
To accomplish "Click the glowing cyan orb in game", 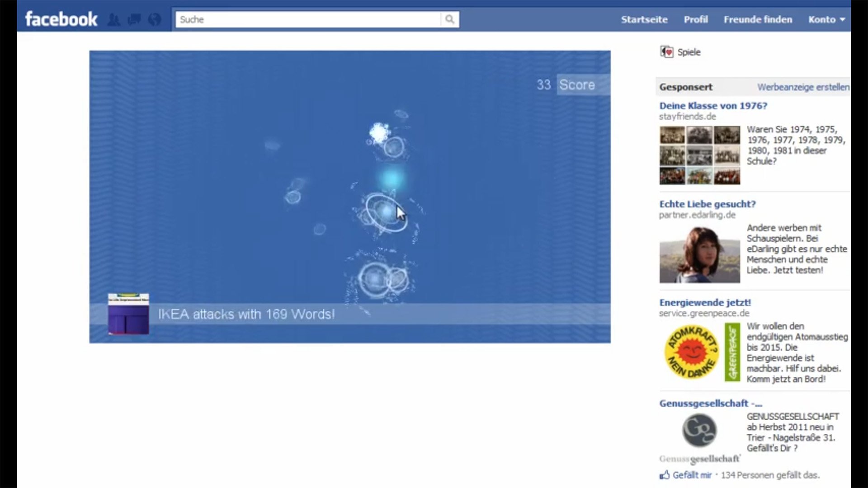I will coord(392,179).
